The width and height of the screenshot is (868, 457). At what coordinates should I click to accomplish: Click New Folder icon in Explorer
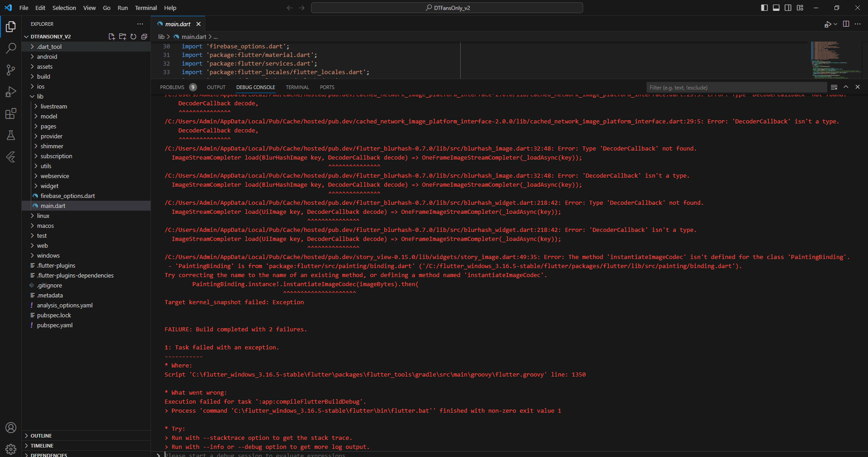coord(123,37)
